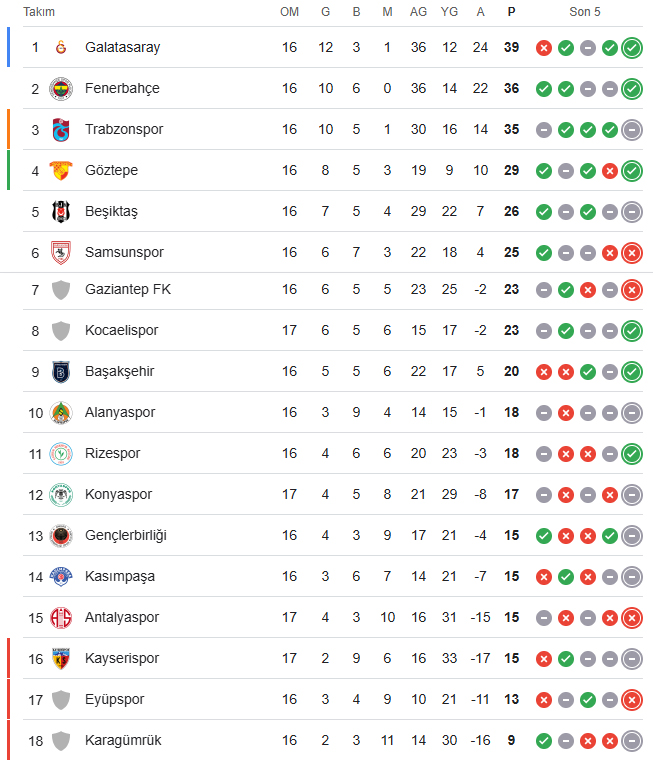Click the Beşiktaş club logo
This screenshot has height=769, width=653.
pyautogui.click(x=61, y=212)
